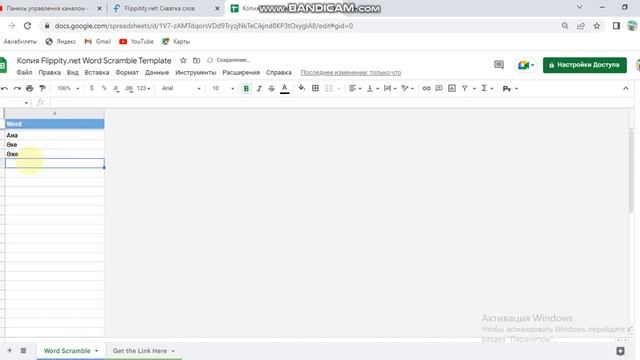
Task: Open the zoom 100% dropdown
Action: (68, 89)
